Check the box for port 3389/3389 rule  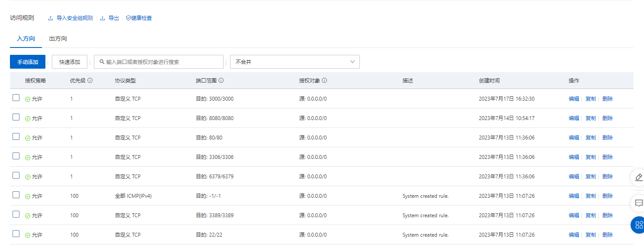point(16,214)
